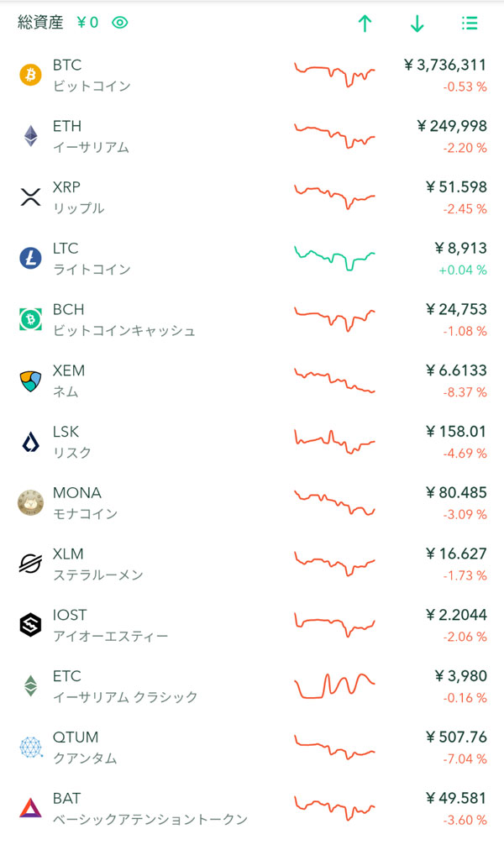This screenshot has width=504, height=845.
Task: Toggle total assets visibility eye icon
Action: (x=120, y=23)
